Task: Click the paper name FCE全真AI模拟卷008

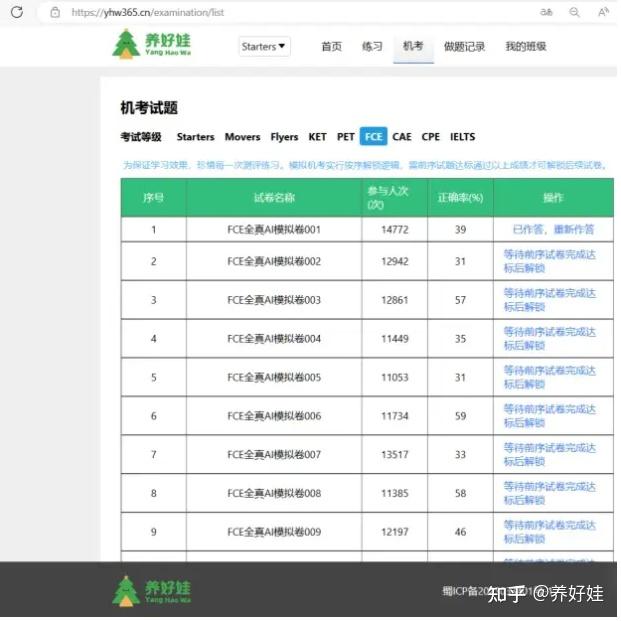Action: pos(274,493)
